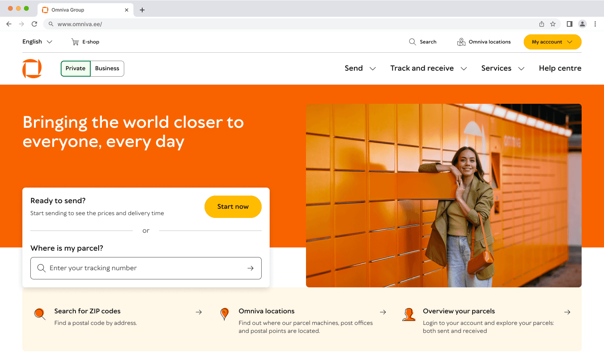Click the Start now button
604x364 pixels.
[x=233, y=207]
